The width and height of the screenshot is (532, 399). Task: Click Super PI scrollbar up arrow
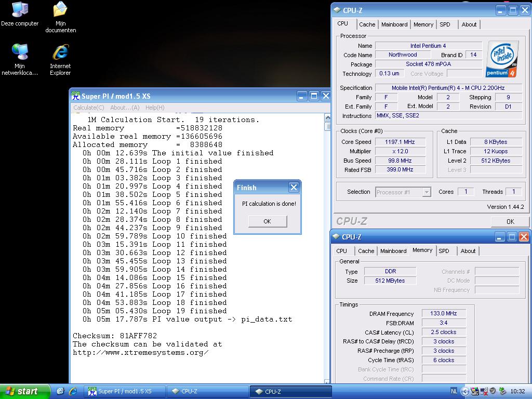pos(328,118)
